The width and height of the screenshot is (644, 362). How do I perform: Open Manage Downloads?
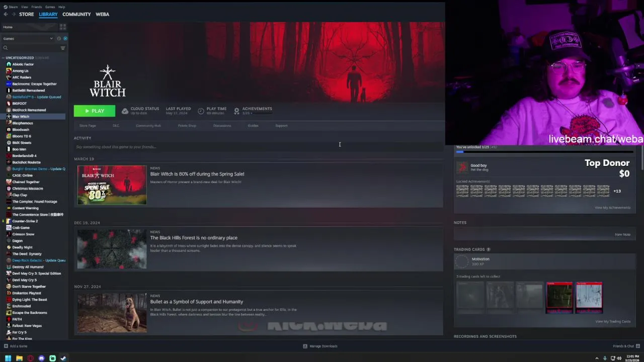coord(320,346)
